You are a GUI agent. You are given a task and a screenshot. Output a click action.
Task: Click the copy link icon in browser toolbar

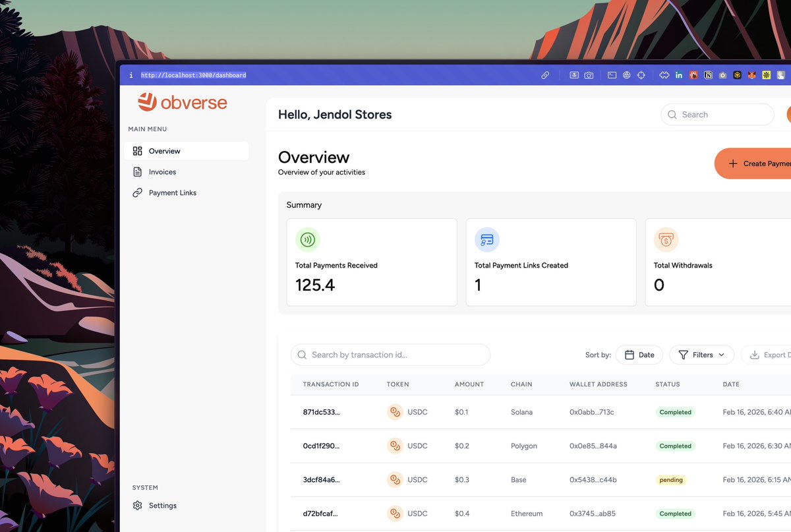[x=545, y=76]
